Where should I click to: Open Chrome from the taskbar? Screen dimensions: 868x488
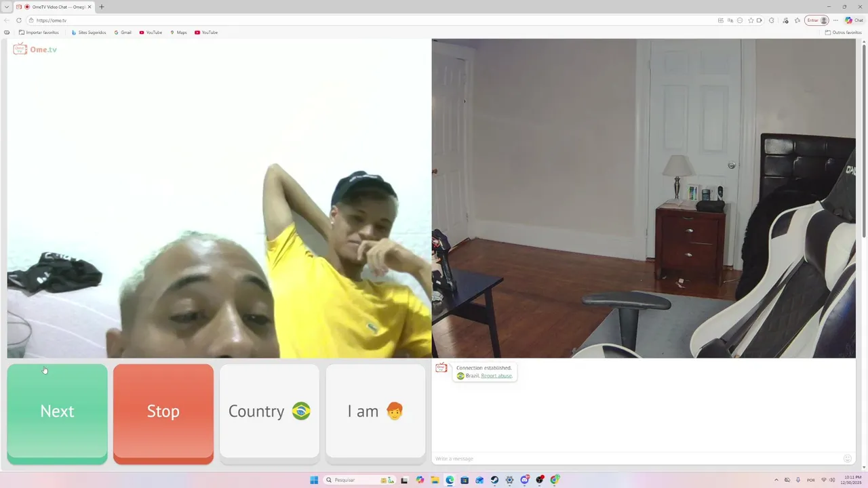coord(555,480)
